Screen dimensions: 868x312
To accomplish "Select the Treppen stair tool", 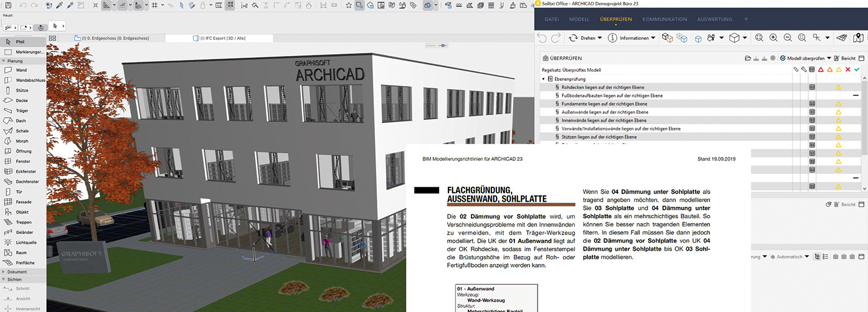I will pos(22,222).
